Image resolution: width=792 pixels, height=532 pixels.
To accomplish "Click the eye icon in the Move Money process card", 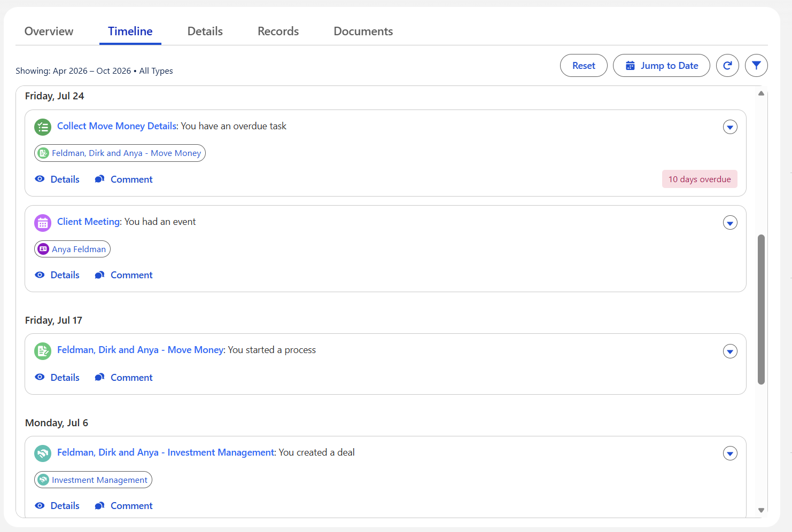I will pyautogui.click(x=40, y=377).
